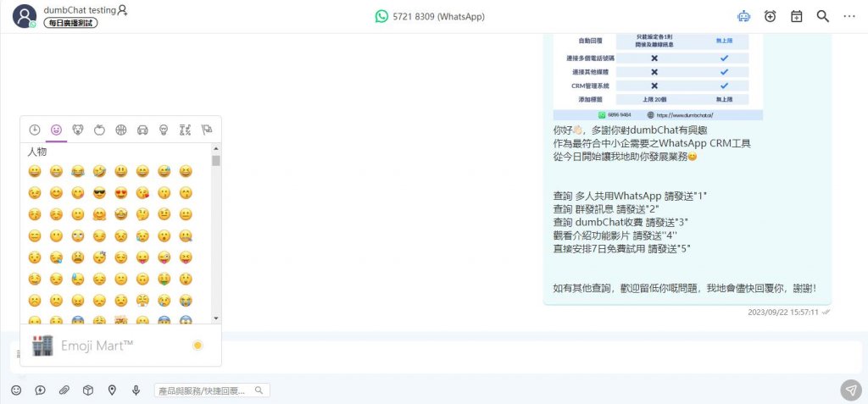Screen dimensions: 868x404
Task: Switch to activities basketball emoji tab
Action: [x=120, y=130]
